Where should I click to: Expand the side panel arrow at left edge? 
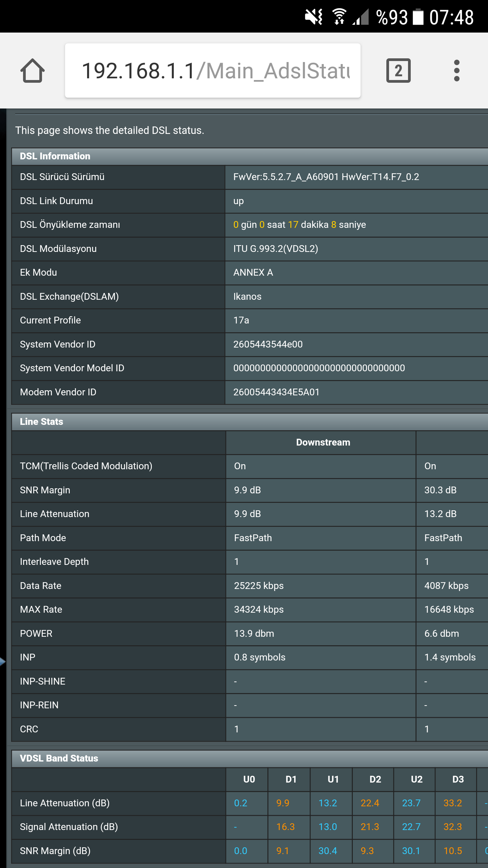[x=3, y=662]
